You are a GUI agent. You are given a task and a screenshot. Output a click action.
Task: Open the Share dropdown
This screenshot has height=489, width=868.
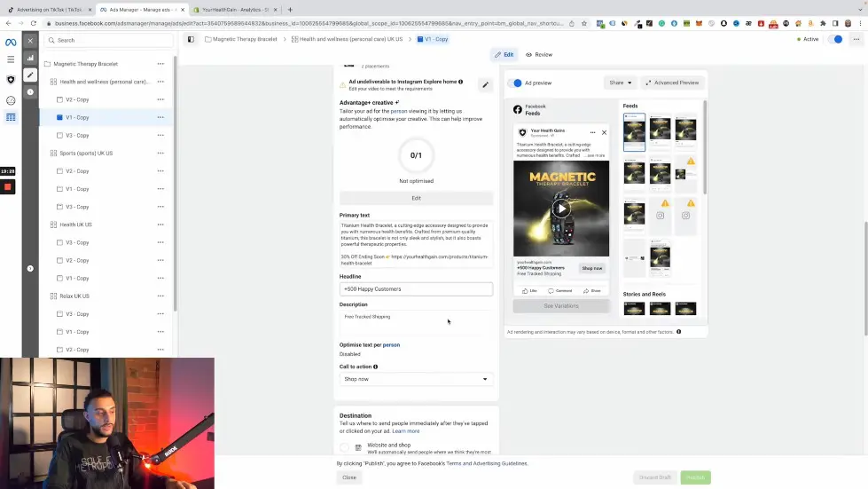tap(620, 83)
